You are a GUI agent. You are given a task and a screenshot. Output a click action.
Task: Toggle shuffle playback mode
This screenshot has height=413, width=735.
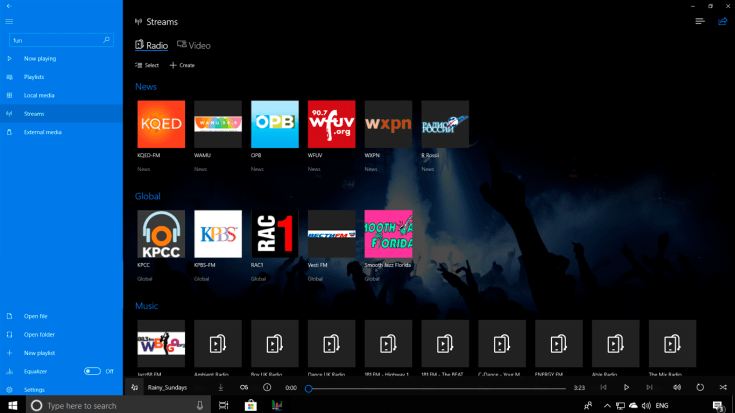click(722, 387)
